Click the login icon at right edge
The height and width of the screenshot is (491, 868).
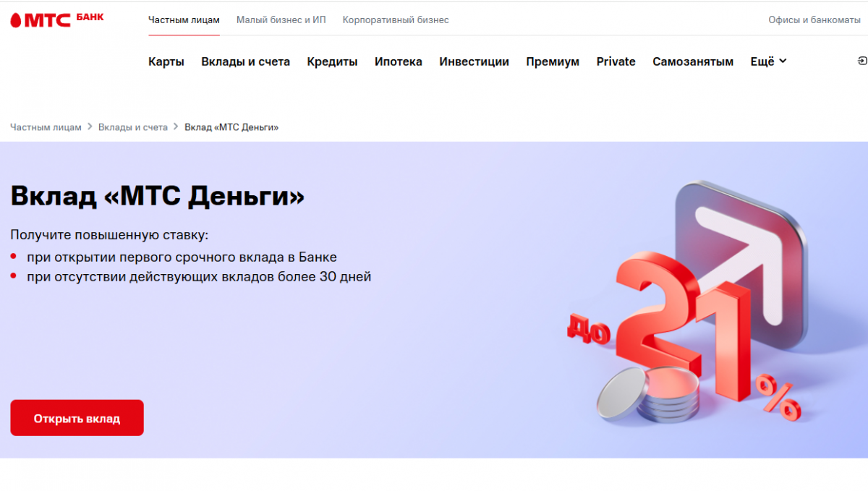tap(862, 61)
